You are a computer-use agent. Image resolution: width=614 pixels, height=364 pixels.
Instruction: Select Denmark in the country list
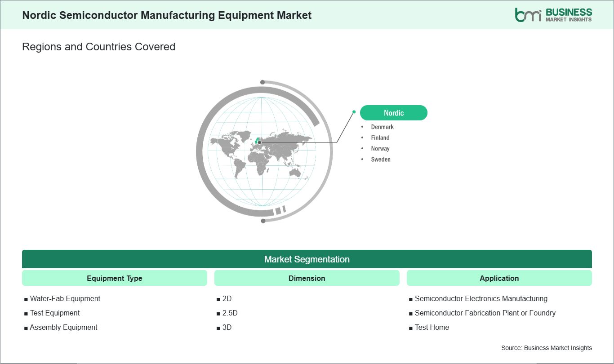382,127
